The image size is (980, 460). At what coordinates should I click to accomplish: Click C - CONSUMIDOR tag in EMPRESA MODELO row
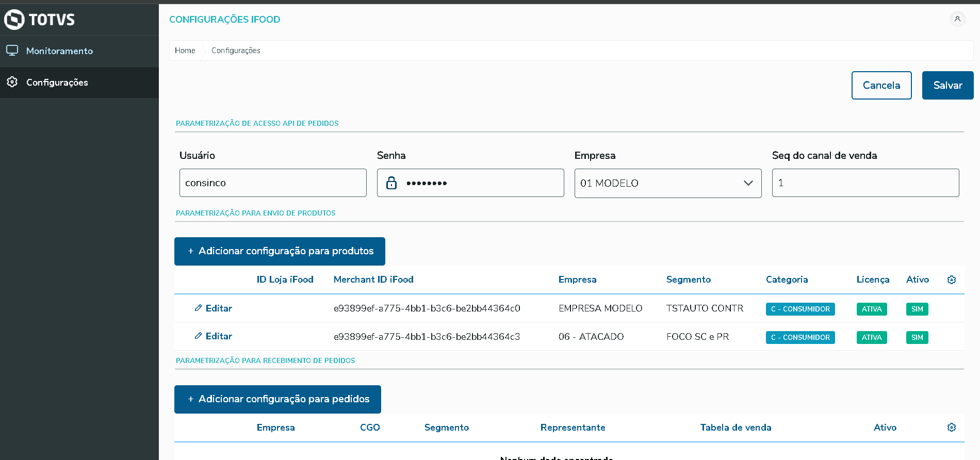[x=801, y=309]
